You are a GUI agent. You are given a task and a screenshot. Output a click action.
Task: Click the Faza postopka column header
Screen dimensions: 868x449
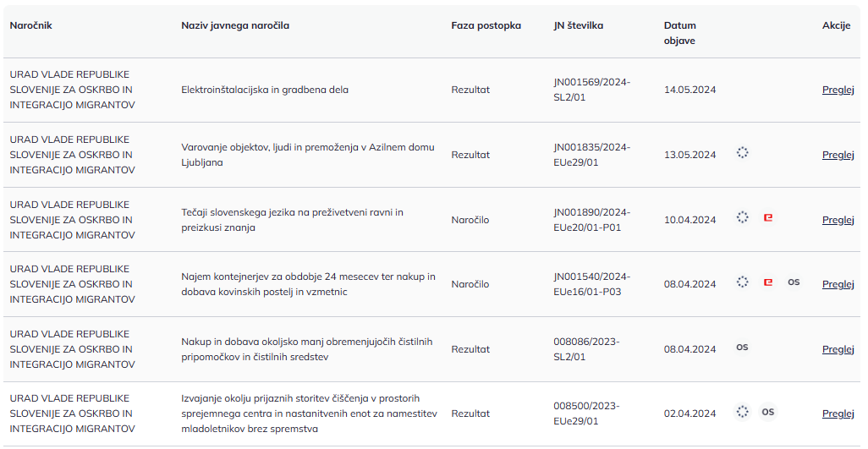pyautogui.click(x=486, y=25)
